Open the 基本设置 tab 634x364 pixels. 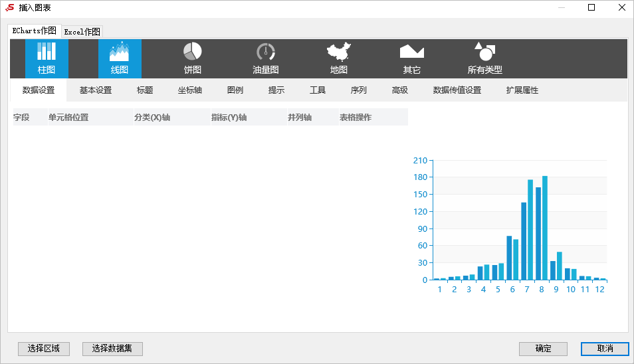(96, 90)
